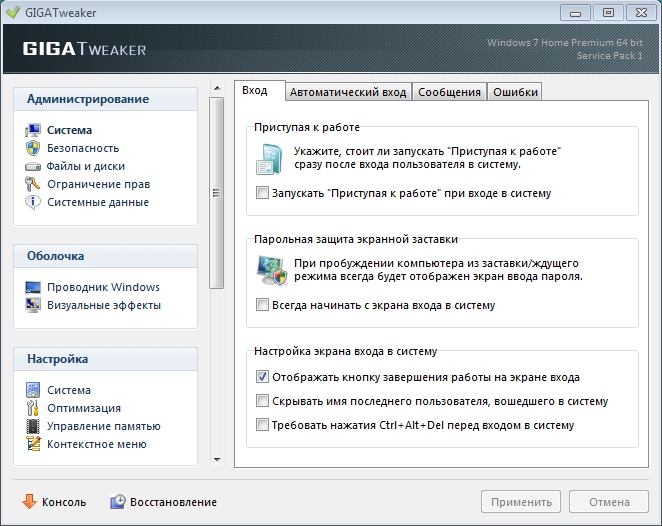Screen dimensions: 662x526
Task: Click the sidebar scrollbar down arrow
Action: tap(217, 459)
